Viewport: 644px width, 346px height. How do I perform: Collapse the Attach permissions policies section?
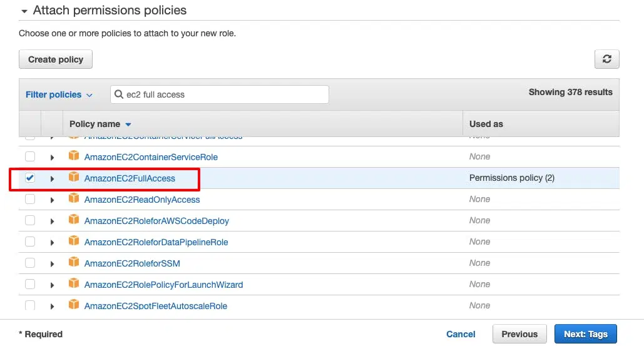24,11
